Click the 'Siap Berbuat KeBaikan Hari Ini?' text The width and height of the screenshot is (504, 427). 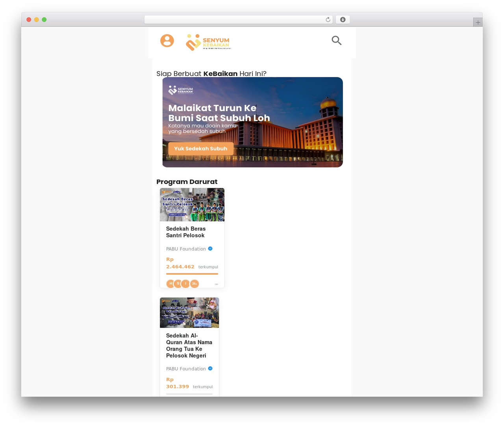coord(211,74)
